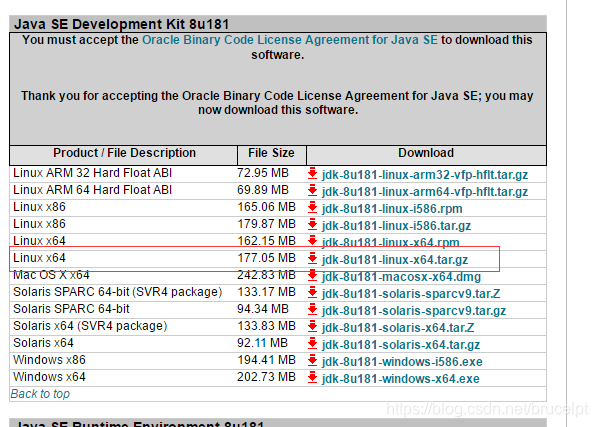
Task: Click the Windows x64 description cell
Action: pyautogui.click(x=49, y=377)
